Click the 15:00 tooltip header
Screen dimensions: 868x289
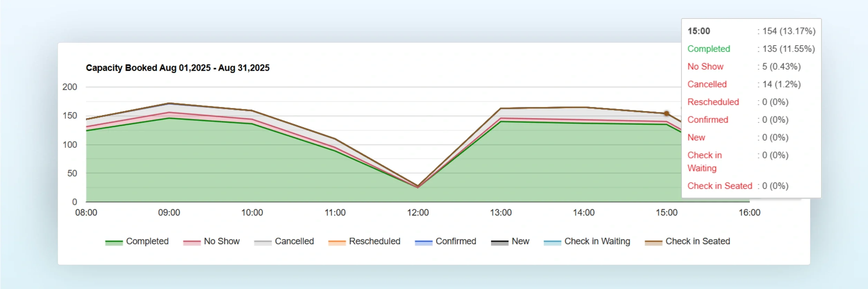pos(699,31)
